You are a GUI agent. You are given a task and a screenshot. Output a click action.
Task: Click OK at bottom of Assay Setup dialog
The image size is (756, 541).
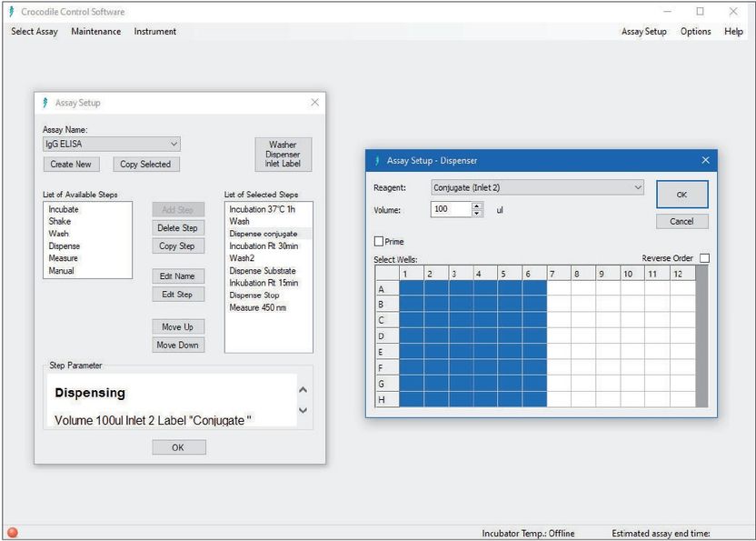tap(179, 447)
